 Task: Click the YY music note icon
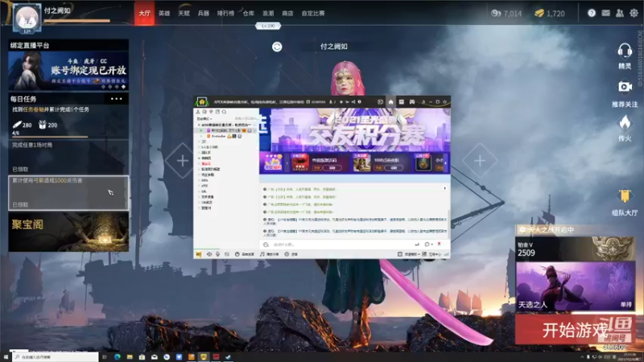click(x=262, y=254)
